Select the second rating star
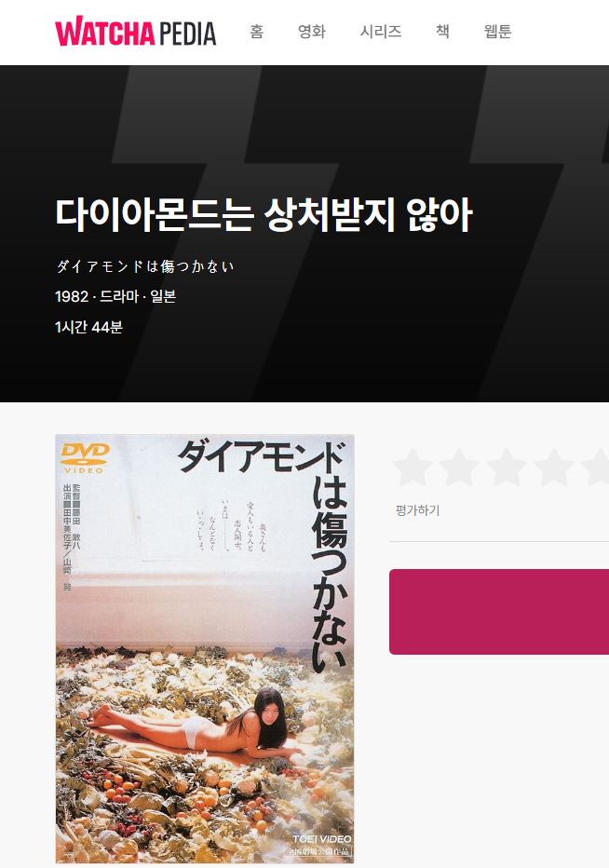Image resolution: width=609 pixels, height=868 pixels. tap(459, 468)
